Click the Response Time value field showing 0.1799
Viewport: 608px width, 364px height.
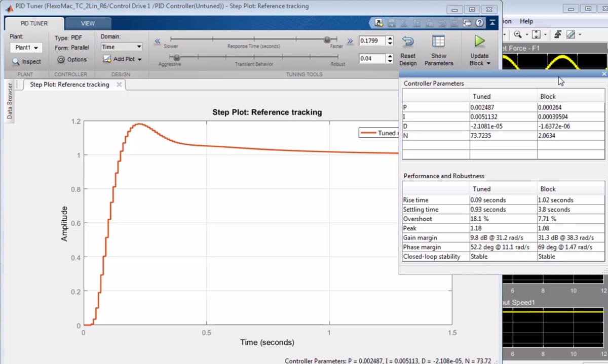(x=373, y=41)
